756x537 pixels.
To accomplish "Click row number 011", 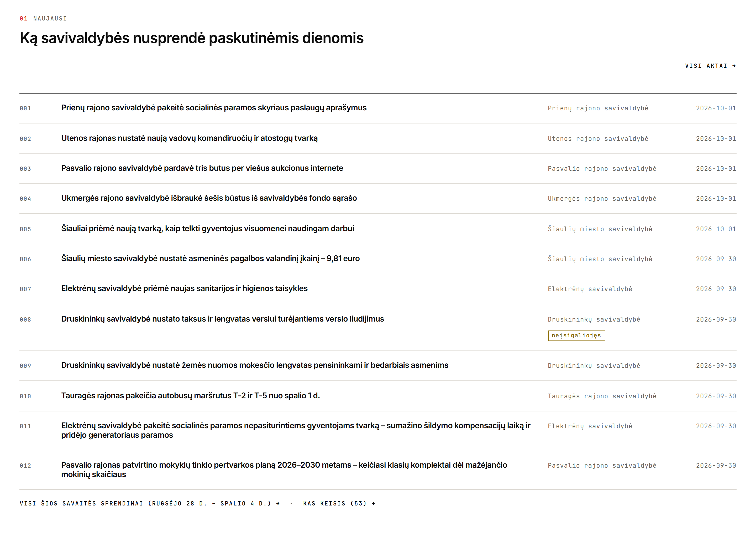I will tap(25, 427).
